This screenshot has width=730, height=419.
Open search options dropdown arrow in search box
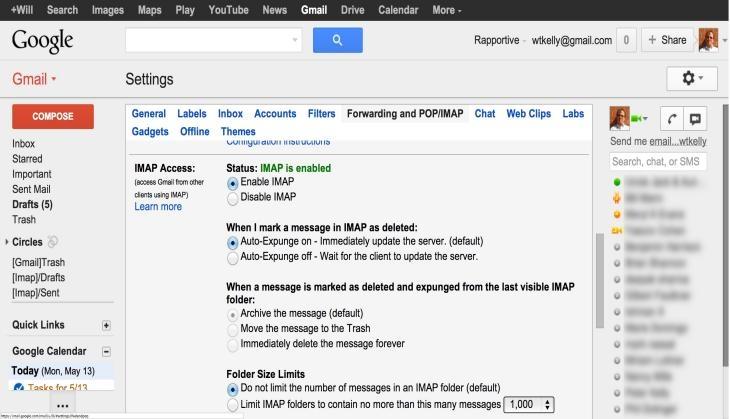(x=295, y=40)
